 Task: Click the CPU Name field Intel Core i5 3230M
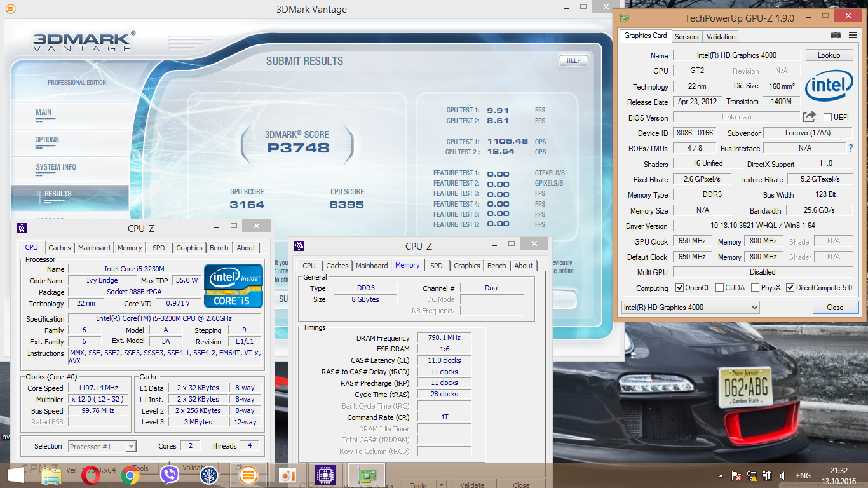click(134, 269)
